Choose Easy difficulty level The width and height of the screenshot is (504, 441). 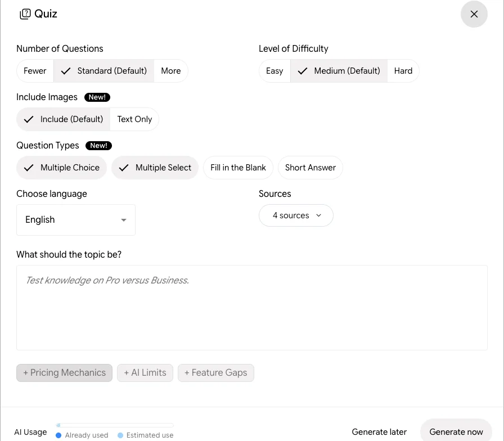[274, 71]
